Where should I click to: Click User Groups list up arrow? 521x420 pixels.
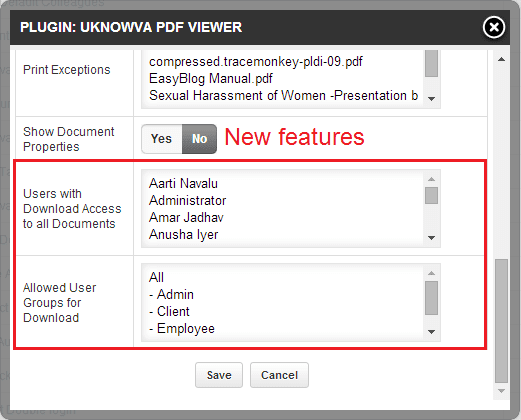431,273
